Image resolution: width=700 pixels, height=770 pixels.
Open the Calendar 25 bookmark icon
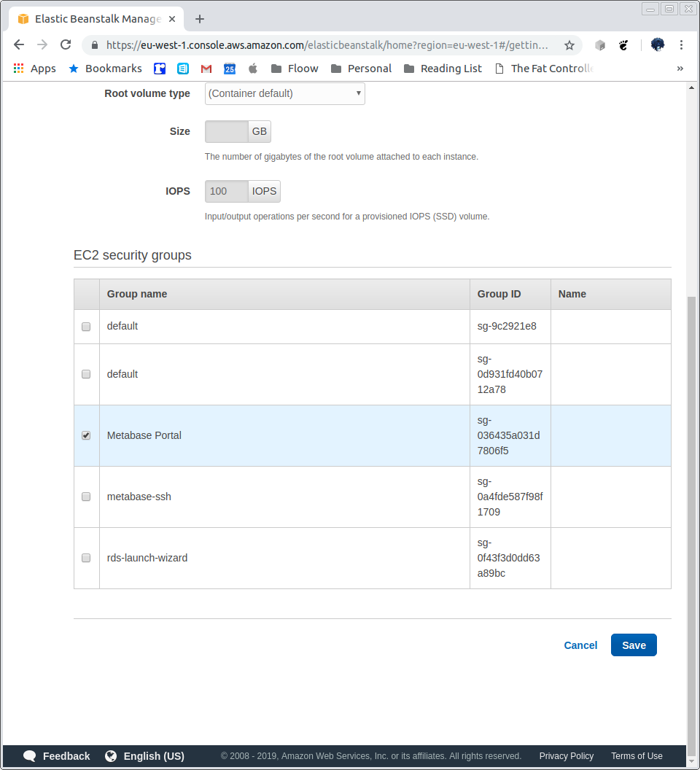230,69
